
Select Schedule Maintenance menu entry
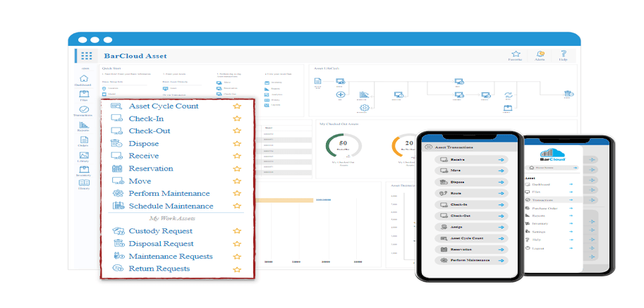tap(171, 206)
